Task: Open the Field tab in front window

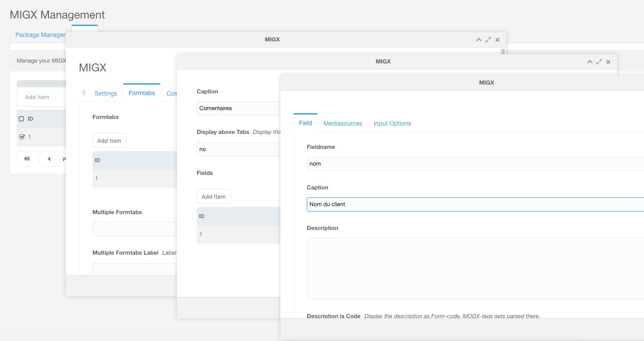Action: (x=305, y=123)
